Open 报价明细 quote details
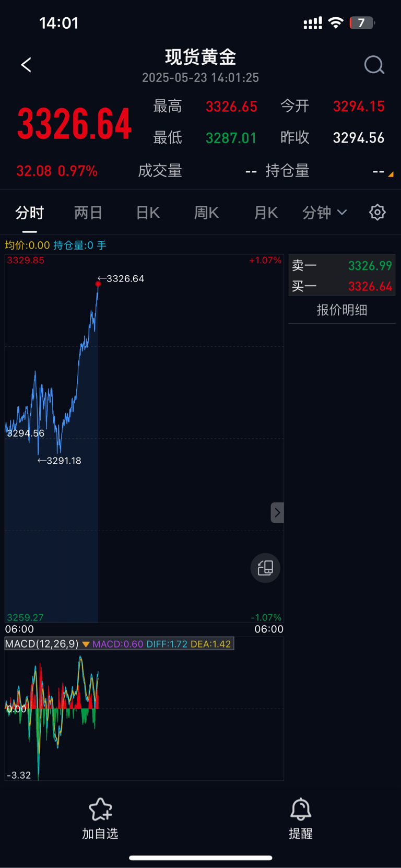The image size is (401, 868). pos(342,310)
